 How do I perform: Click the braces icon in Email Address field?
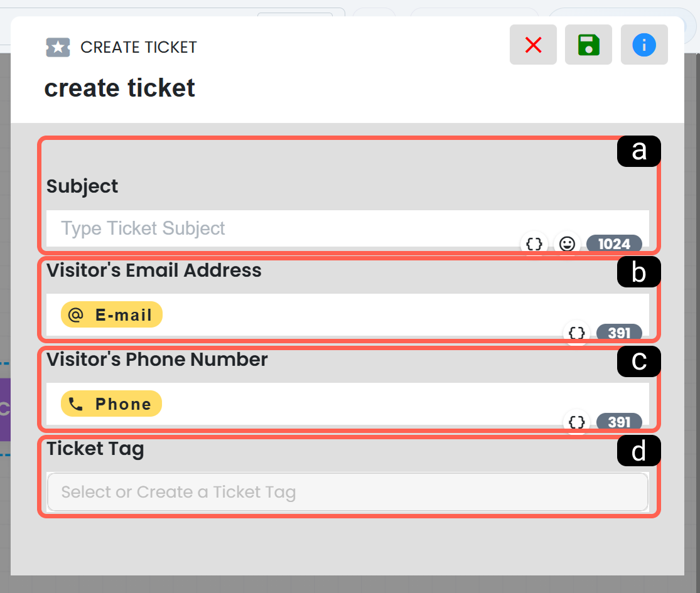pos(577,333)
